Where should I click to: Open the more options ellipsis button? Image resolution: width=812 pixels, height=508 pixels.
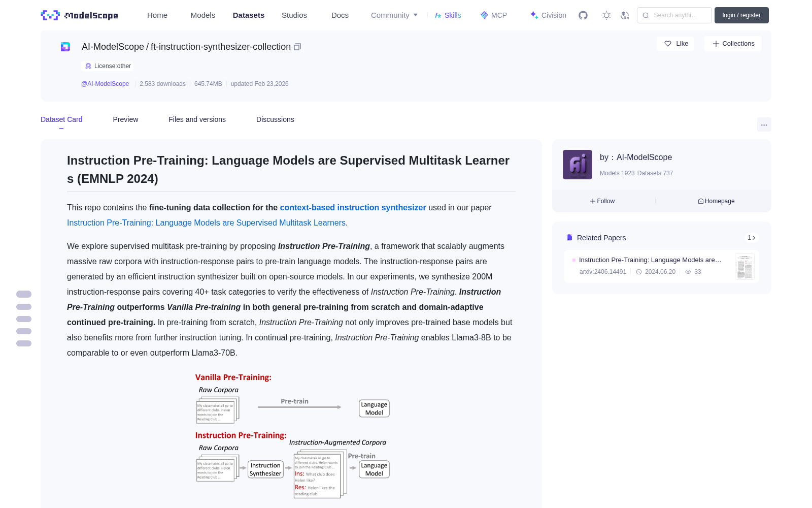[764, 124]
